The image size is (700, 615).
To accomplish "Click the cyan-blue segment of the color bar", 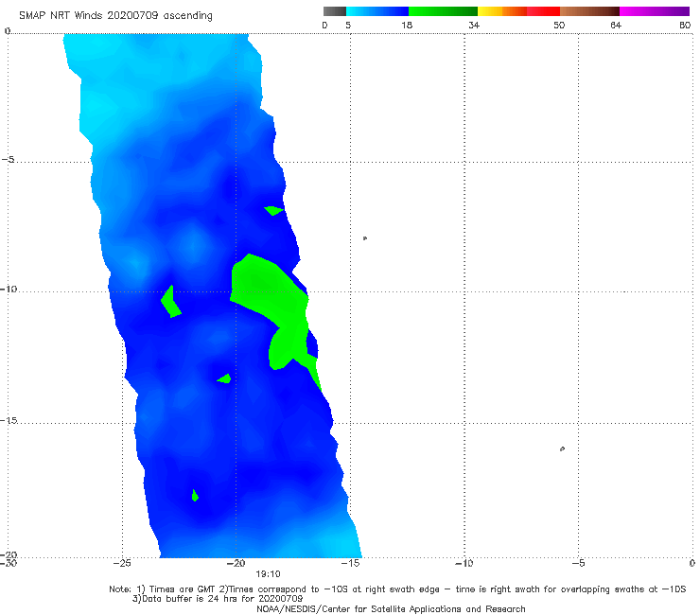I will [x=377, y=11].
